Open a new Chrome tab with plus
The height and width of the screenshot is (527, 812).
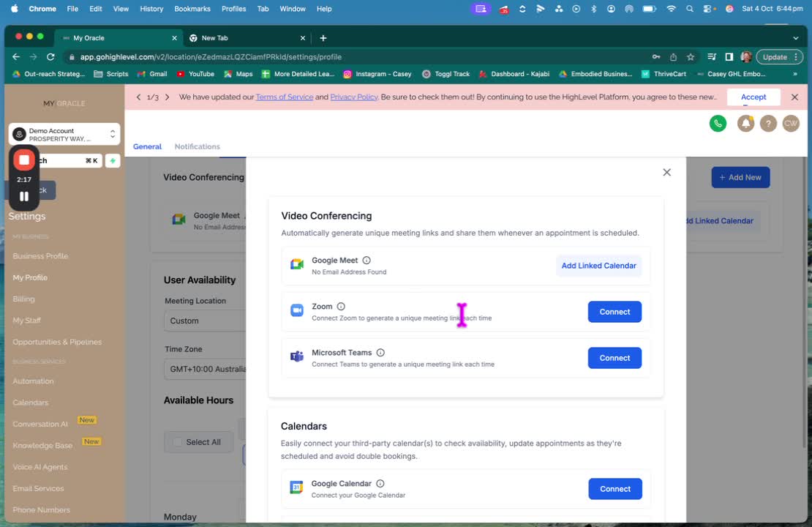(323, 38)
